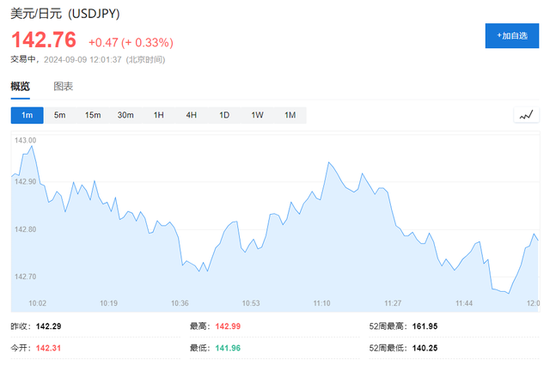Select the 1m timeframe
This screenshot has height=365, width=550.
tap(27, 115)
